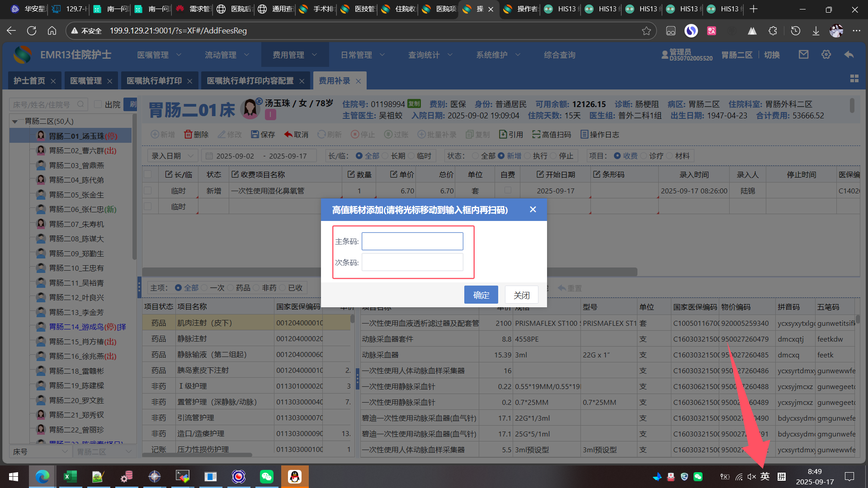Open high-value scan (高值扫码) tool
Screen dimensions: 868x488
(x=551, y=135)
